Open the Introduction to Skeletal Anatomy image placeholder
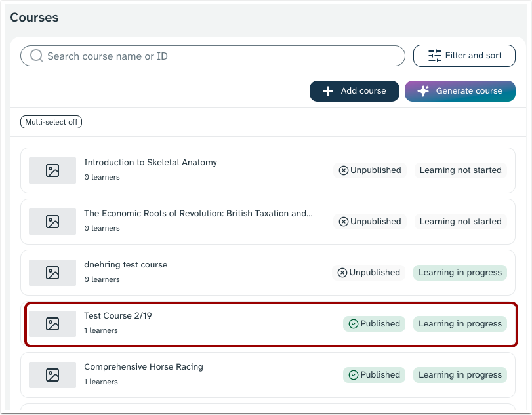Viewport: 532px width, 415px height. [x=52, y=170]
